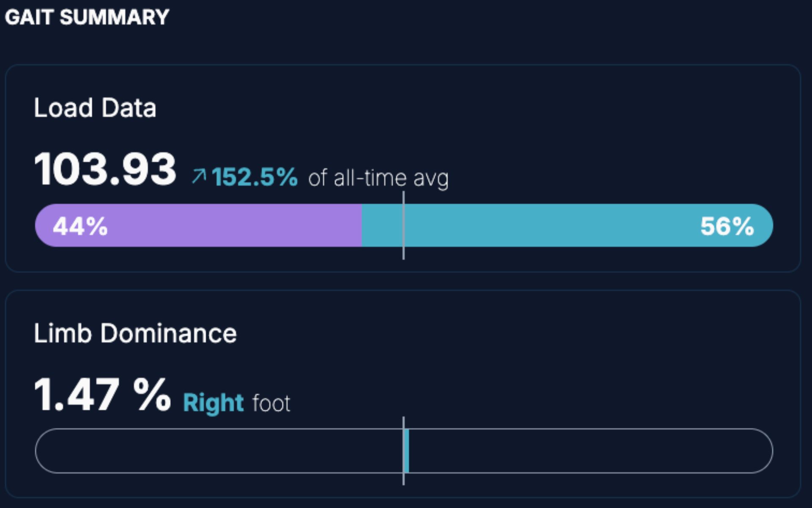Click left half of Limb Dominance bar
This screenshot has height=508, width=812.
[219, 451]
